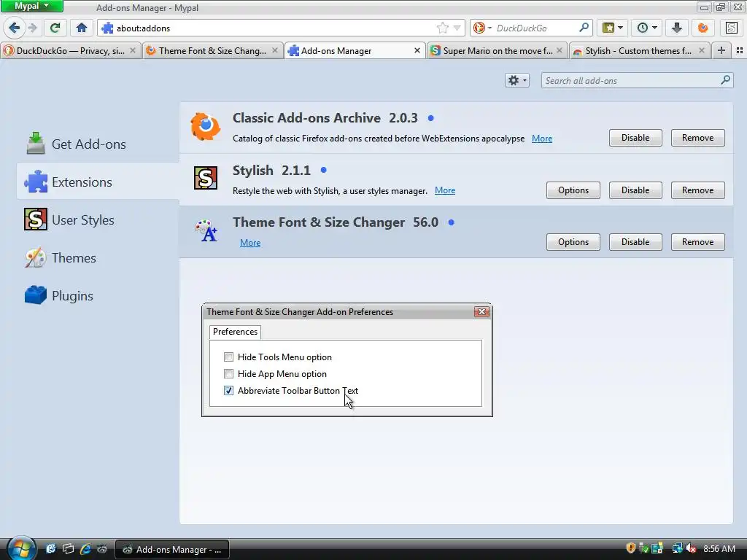Open More link for Classic Add-ons Archive
This screenshot has height=560, width=747.
(542, 139)
